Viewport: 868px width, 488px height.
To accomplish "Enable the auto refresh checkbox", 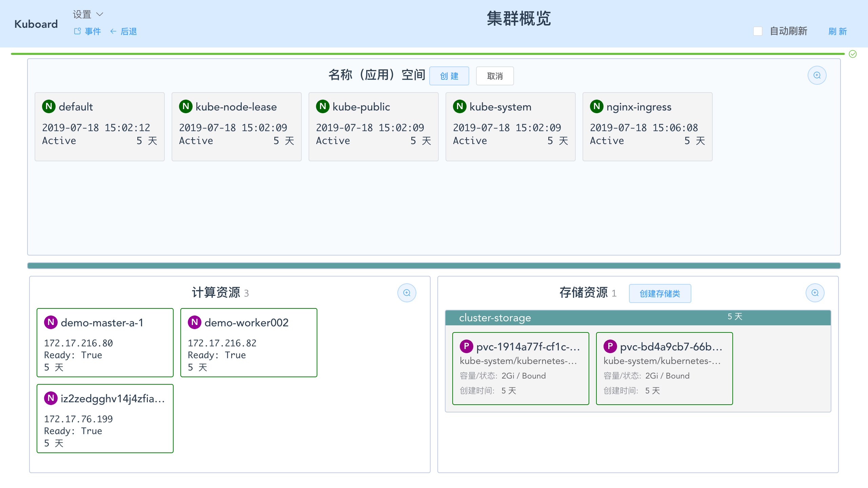I will click(x=757, y=31).
